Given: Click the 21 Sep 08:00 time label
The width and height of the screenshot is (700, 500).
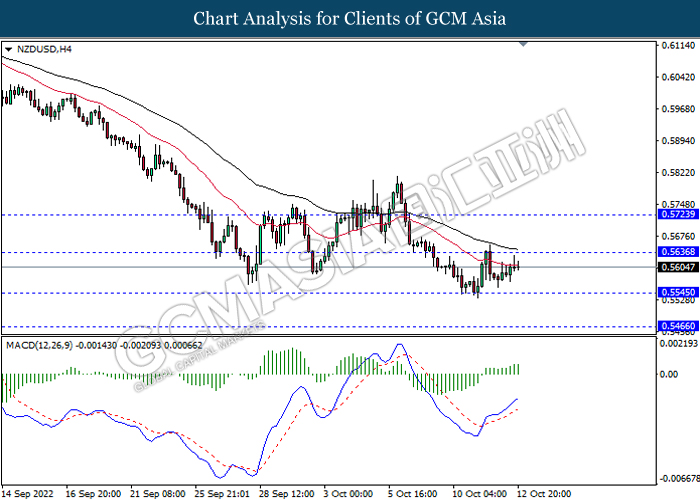Looking at the screenshot, I should (158, 494).
